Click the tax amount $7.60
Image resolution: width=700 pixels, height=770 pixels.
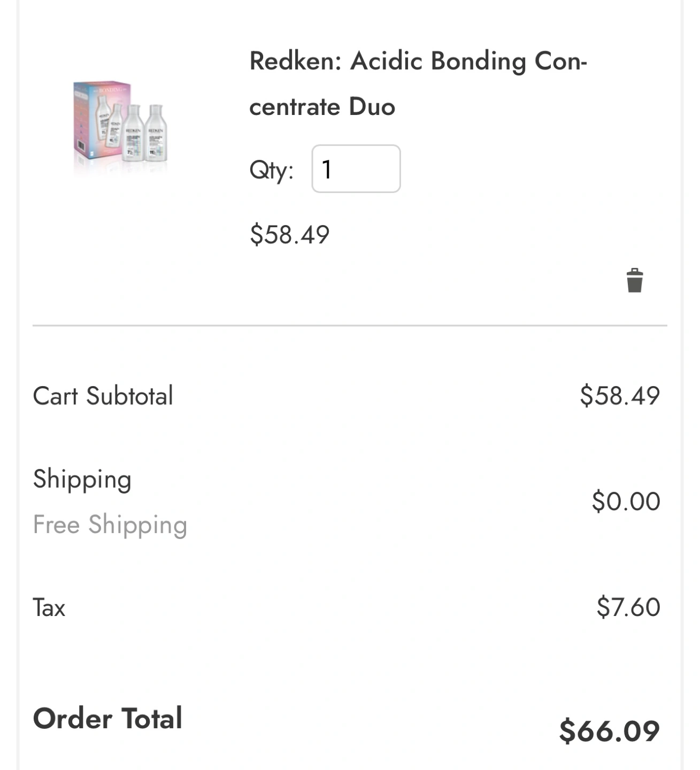pos(628,607)
